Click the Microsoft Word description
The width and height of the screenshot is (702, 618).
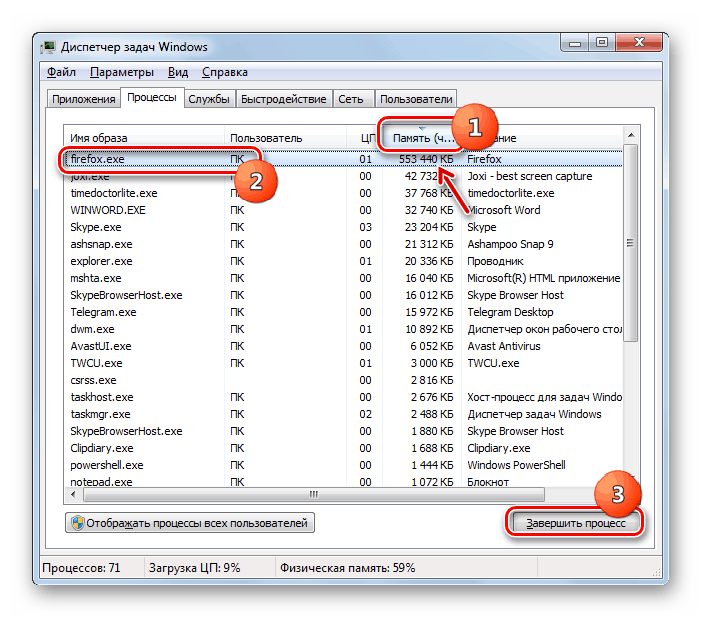pos(504,210)
